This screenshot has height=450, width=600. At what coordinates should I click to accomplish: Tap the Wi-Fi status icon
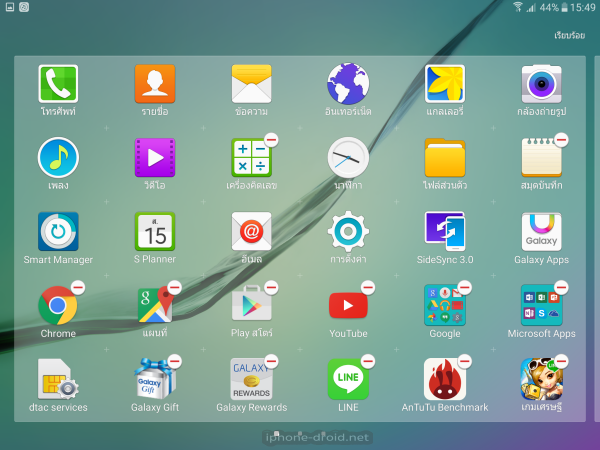(x=518, y=7)
